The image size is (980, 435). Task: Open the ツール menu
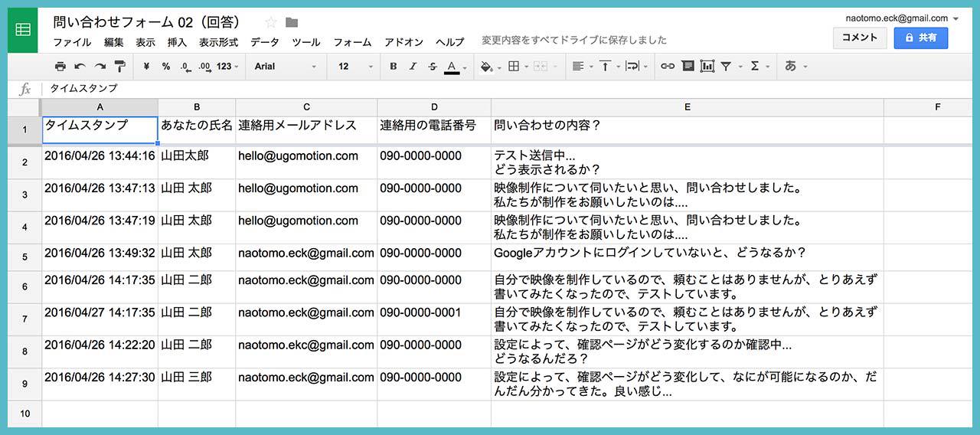pos(306,42)
